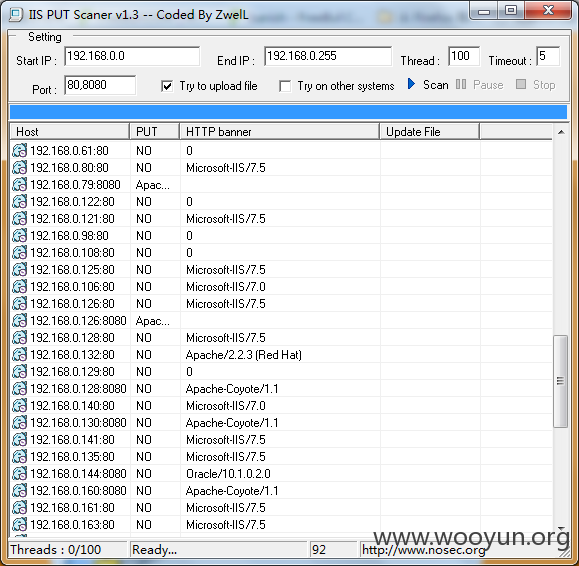Click the Apac... value for 192.168.0.79:8080
This screenshot has width=579, height=566.
[x=153, y=185]
